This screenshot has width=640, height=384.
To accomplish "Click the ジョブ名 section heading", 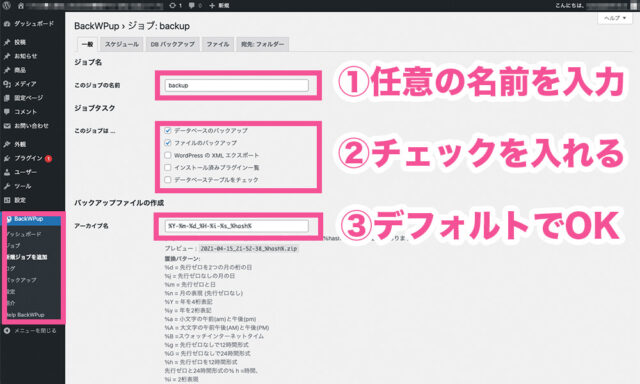I will (x=88, y=62).
